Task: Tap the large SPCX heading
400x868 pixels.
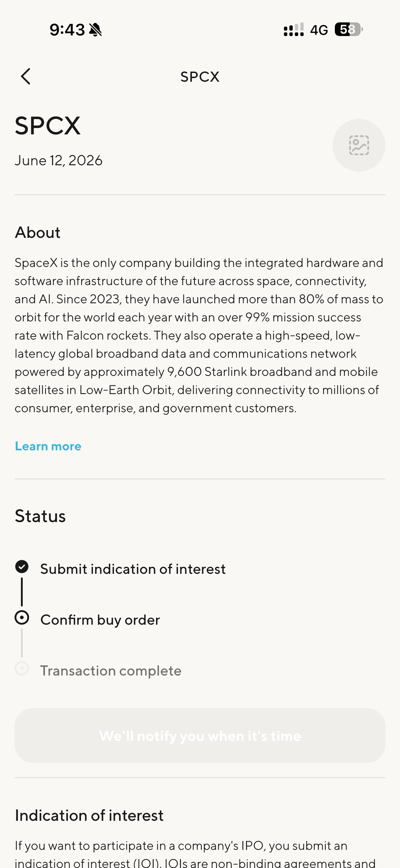Action: [48, 126]
